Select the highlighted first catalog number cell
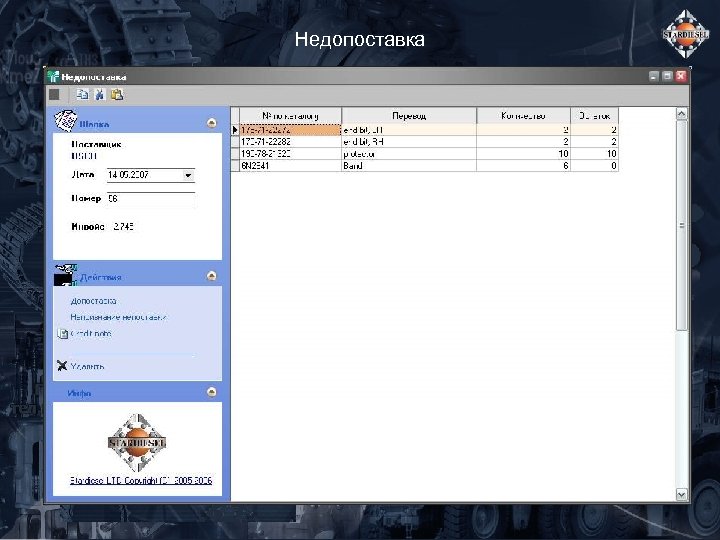This screenshot has height=540, width=720. coord(291,130)
